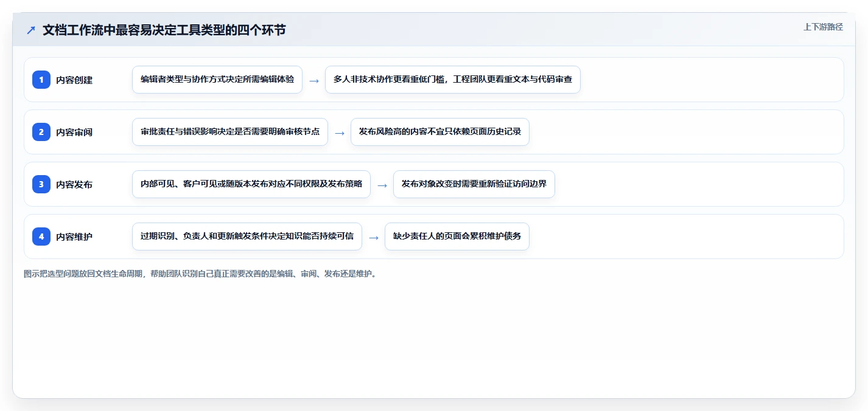Click the 上下游路径 label
The height and width of the screenshot is (411, 868).
click(x=823, y=27)
